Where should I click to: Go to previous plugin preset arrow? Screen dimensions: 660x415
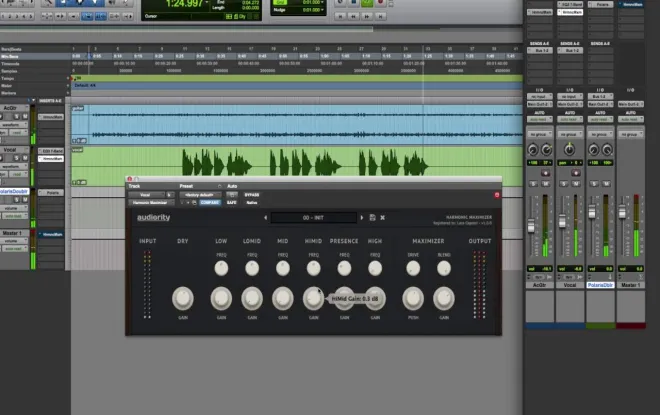[266, 218]
